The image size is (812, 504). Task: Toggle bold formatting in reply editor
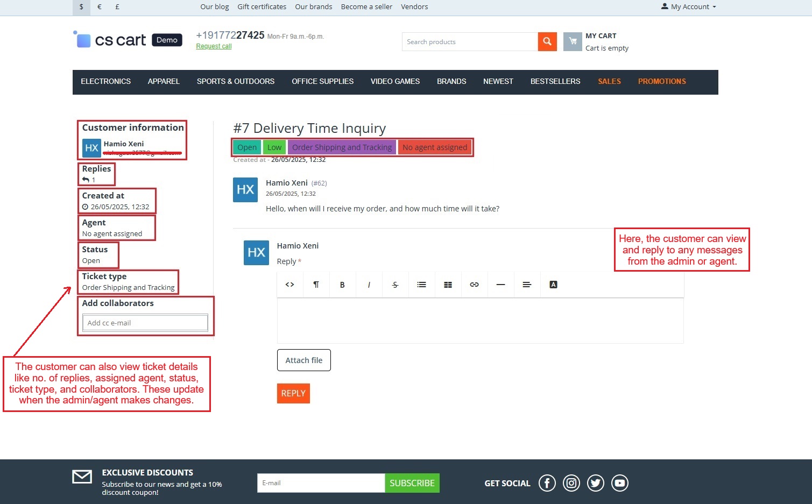point(342,285)
